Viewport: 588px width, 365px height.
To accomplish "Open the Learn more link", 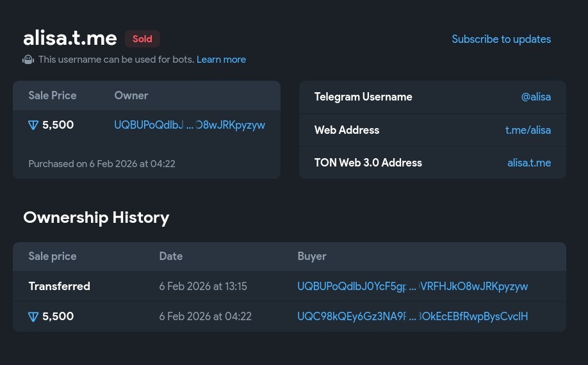I will click(221, 60).
